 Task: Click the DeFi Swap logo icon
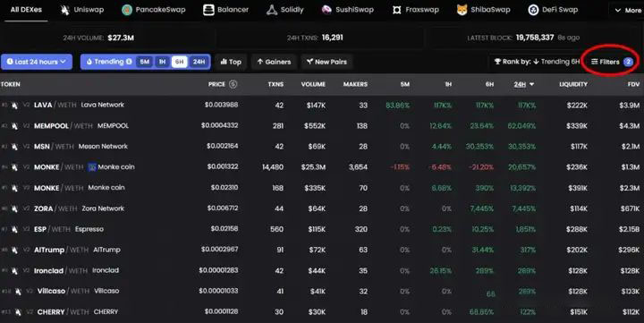533,10
